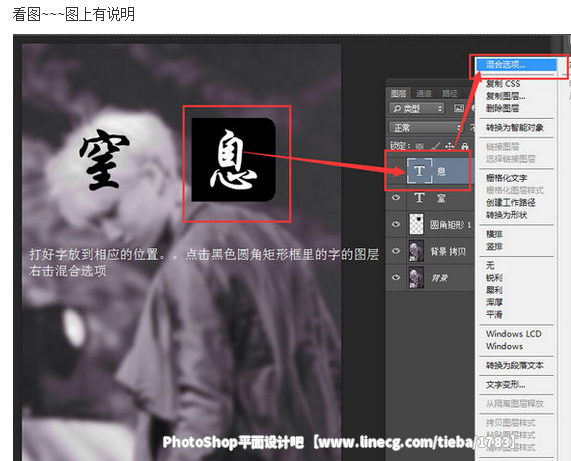Image resolution: width=571 pixels, height=461 pixels.
Task: Click the lock transparent pixels icon
Action: [x=420, y=146]
